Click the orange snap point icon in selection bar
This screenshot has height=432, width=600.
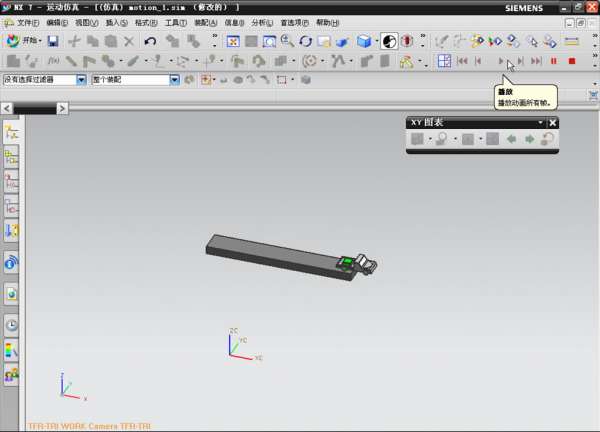(x=206, y=80)
